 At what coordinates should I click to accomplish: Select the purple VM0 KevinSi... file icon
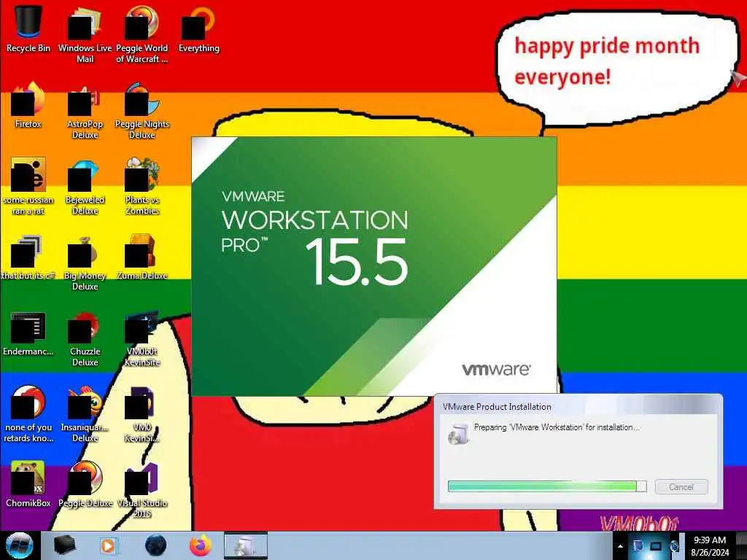pos(142,413)
